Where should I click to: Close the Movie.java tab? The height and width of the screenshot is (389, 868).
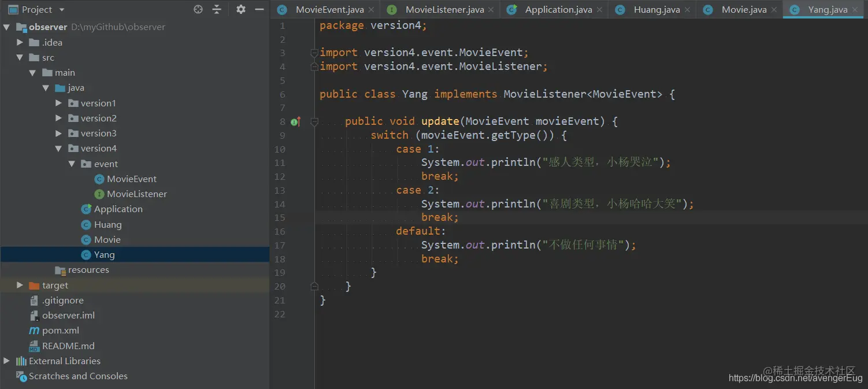pyautogui.click(x=774, y=10)
